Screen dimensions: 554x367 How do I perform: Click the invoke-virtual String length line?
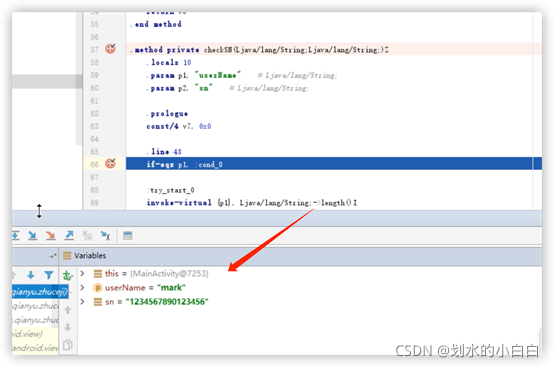tap(252, 203)
